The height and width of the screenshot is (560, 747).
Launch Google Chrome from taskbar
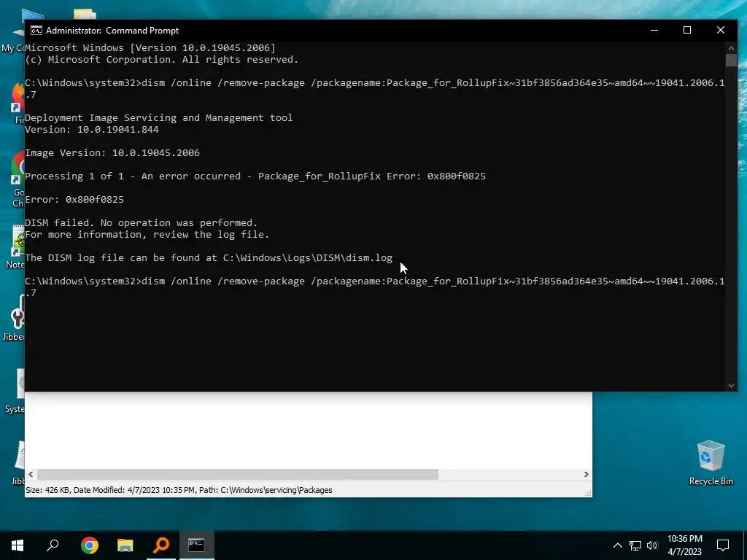tap(90, 545)
